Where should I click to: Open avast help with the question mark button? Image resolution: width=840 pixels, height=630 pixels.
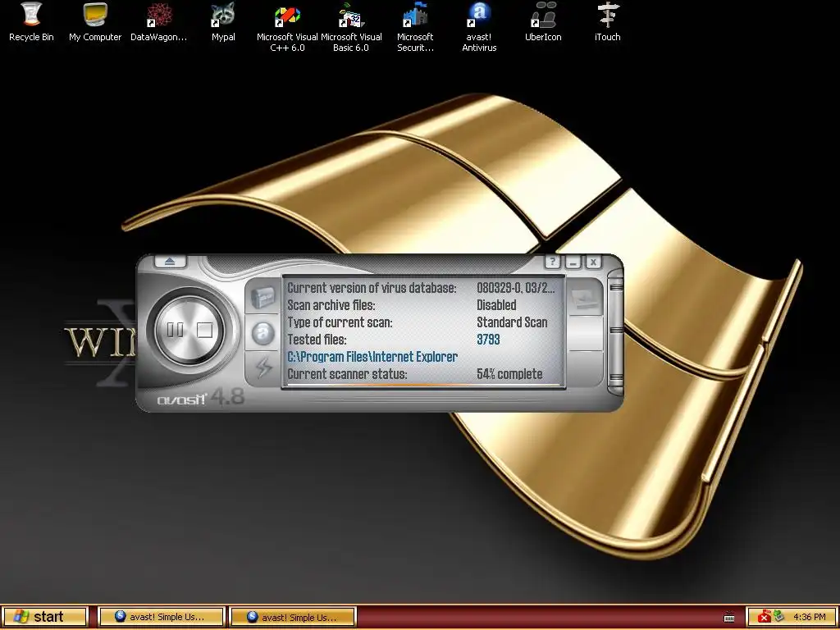552,262
